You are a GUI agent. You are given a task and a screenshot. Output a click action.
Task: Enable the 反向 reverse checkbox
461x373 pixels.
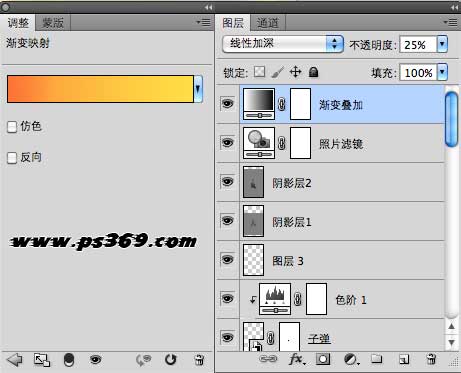[12, 158]
